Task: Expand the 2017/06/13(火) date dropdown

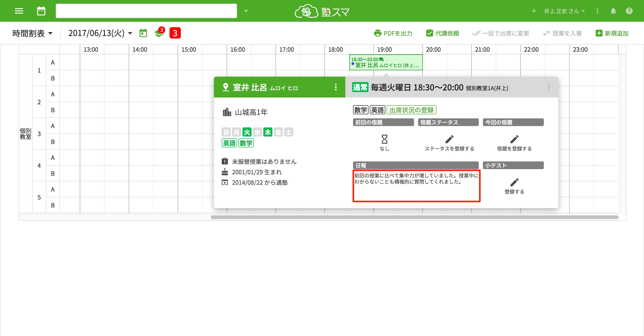Action: [100, 33]
